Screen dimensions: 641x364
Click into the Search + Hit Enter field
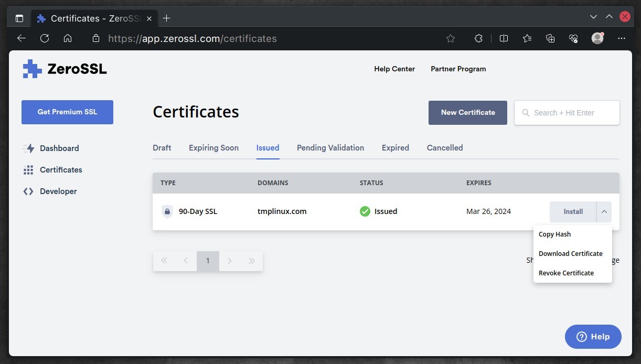pos(567,113)
